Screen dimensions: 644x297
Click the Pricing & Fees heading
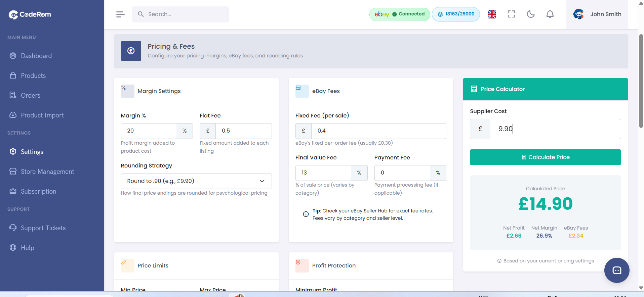pyautogui.click(x=171, y=46)
